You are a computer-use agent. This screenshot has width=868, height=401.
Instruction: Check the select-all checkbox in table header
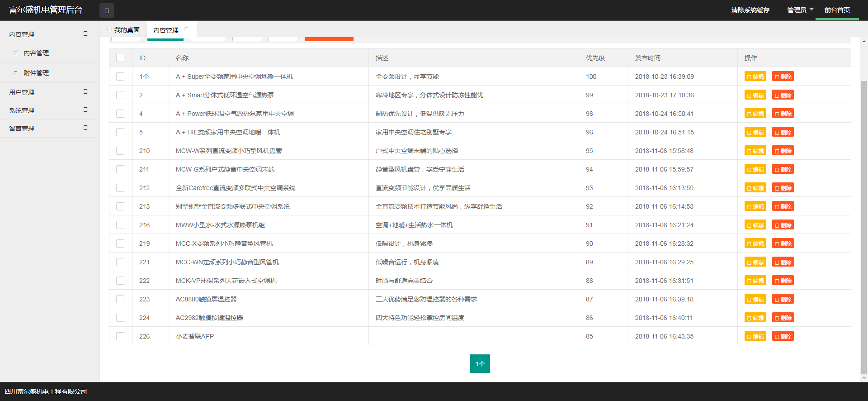[120, 58]
